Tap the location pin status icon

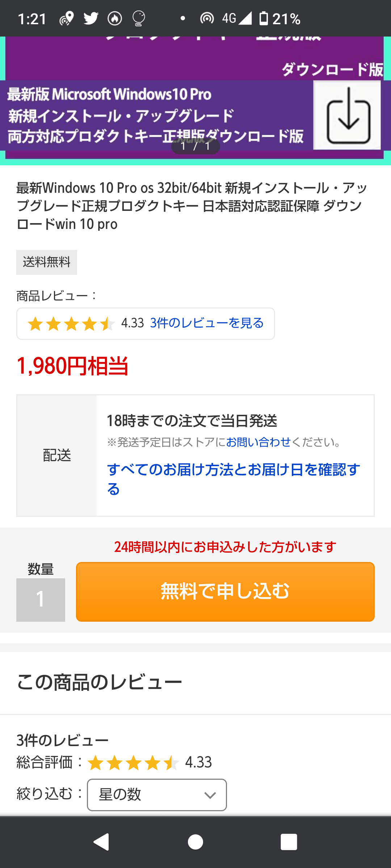click(67, 18)
